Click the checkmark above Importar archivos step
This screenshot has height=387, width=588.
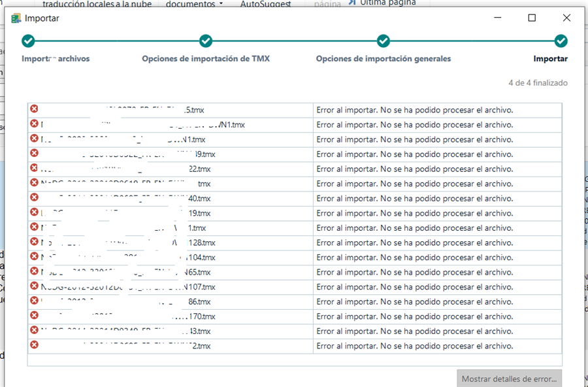click(28, 41)
